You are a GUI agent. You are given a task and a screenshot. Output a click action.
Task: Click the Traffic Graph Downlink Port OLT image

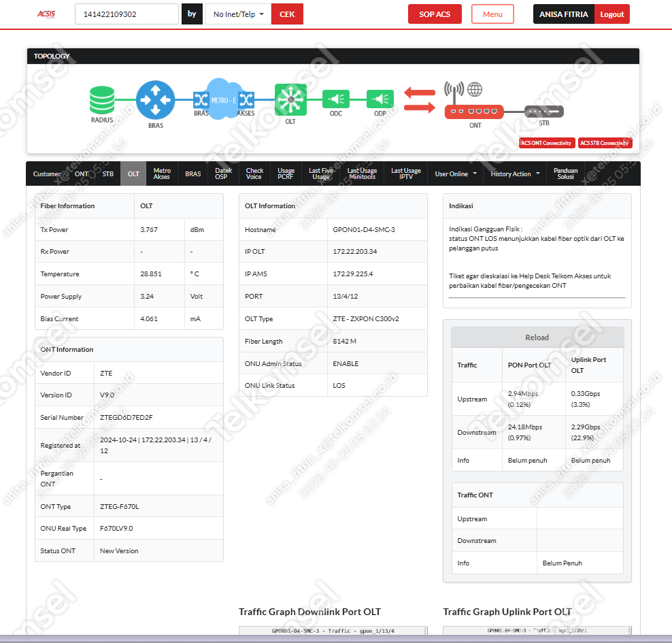point(333,631)
